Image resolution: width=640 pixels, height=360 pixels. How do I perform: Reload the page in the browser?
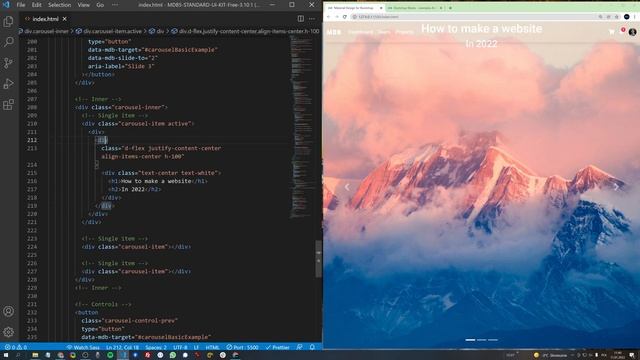click(345, 17)
